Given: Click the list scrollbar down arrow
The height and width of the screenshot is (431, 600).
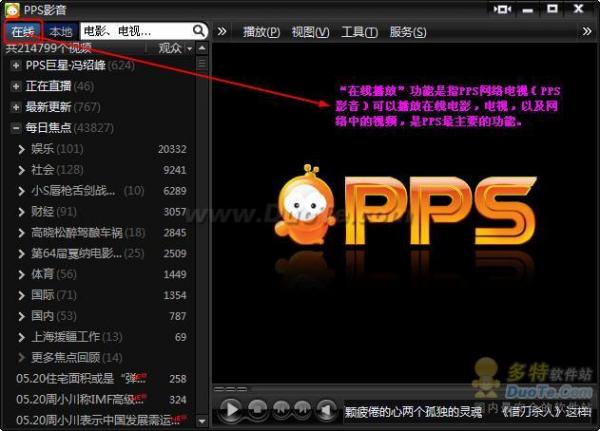Looking at the screenshot, I should [202, 421].
